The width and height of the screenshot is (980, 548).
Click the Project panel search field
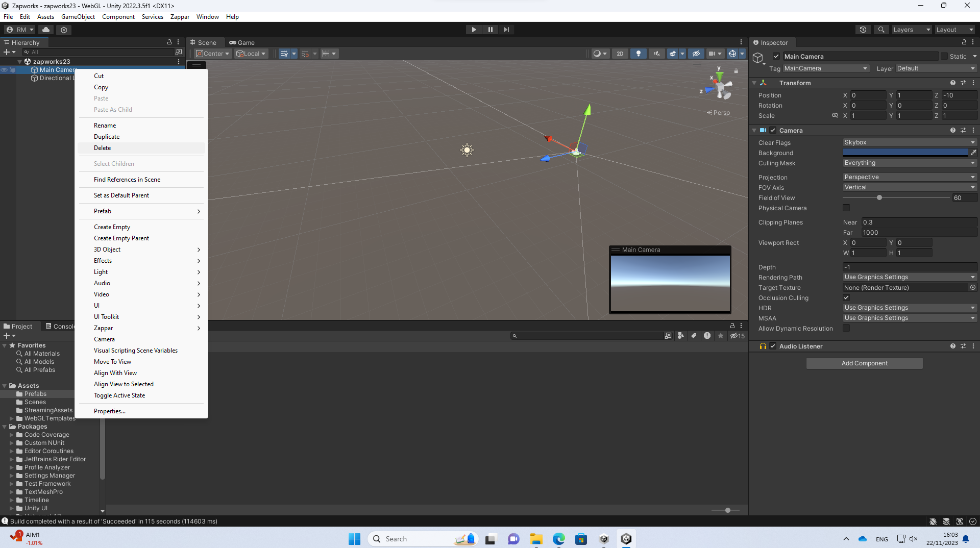[586, 336]
